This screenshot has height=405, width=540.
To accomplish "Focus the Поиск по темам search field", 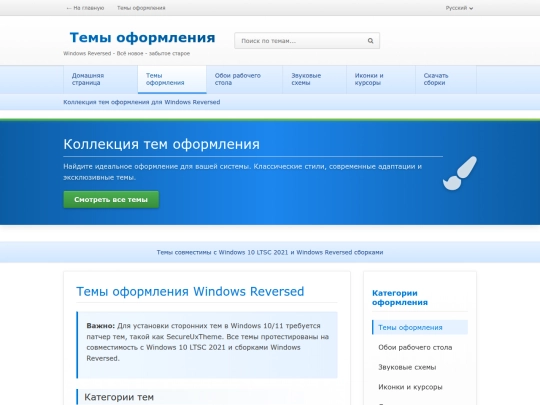I will coord(307,41).
